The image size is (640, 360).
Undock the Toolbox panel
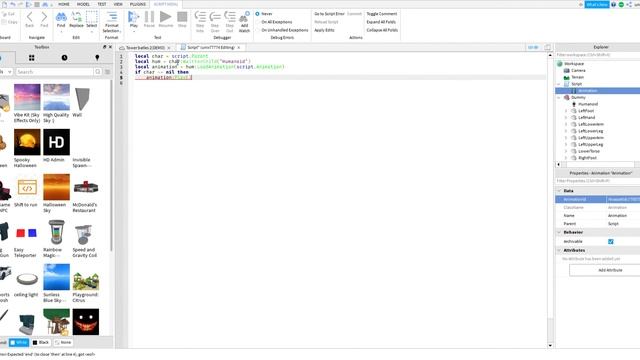pyautogui.click(x=104, y=47)
